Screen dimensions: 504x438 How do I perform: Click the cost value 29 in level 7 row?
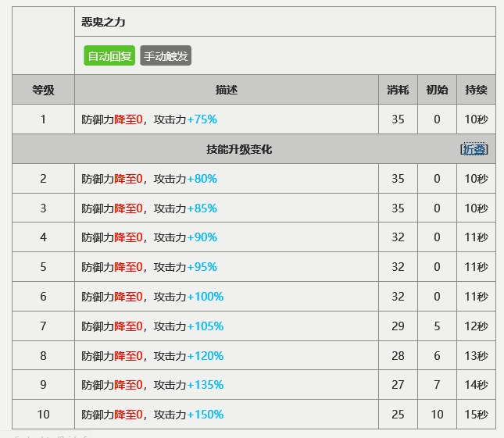[398, 326]
